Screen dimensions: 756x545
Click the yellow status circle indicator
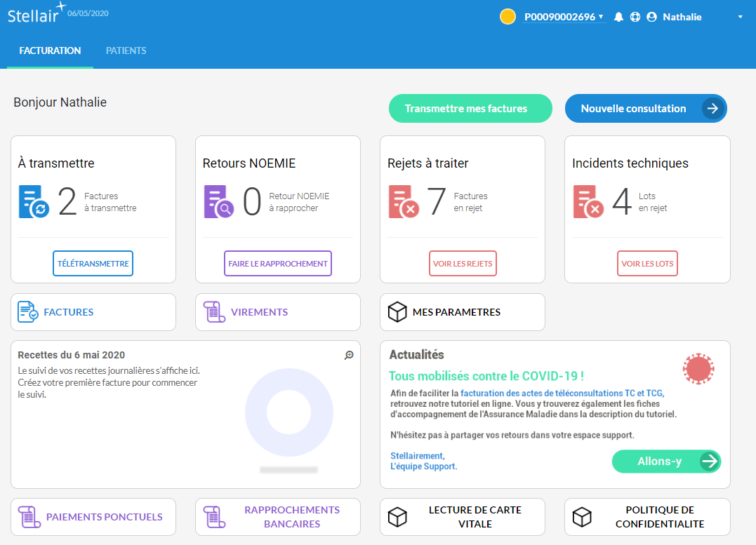(x=508, y=17)
